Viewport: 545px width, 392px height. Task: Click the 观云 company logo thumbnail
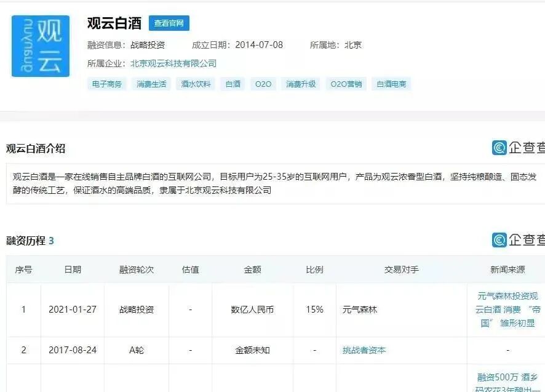41,46
